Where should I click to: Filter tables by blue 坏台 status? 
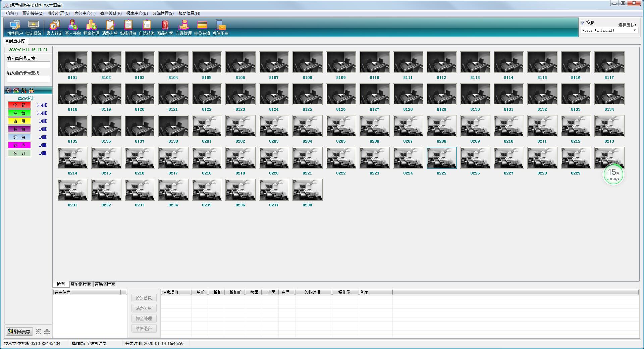19,137
